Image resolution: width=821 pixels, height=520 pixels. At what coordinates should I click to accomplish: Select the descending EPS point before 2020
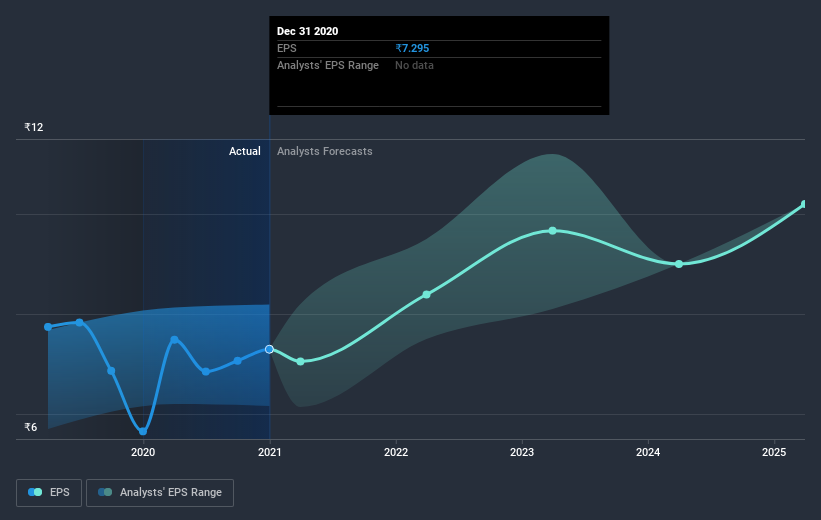click(x=111, y=371)
